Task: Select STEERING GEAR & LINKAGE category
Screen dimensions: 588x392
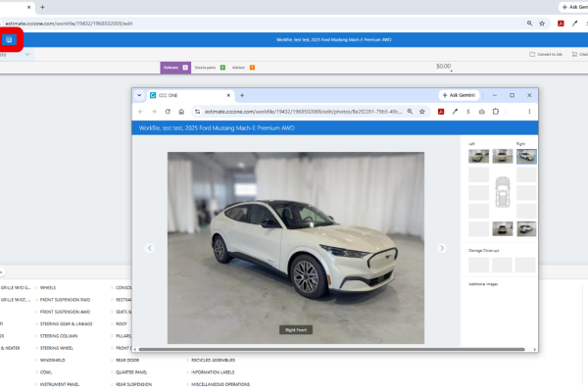Action: [x=67, y=323]
